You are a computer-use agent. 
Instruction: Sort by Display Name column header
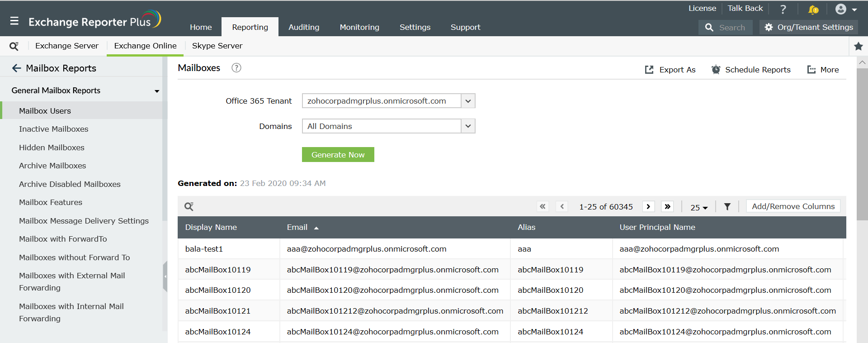(211, 227)
